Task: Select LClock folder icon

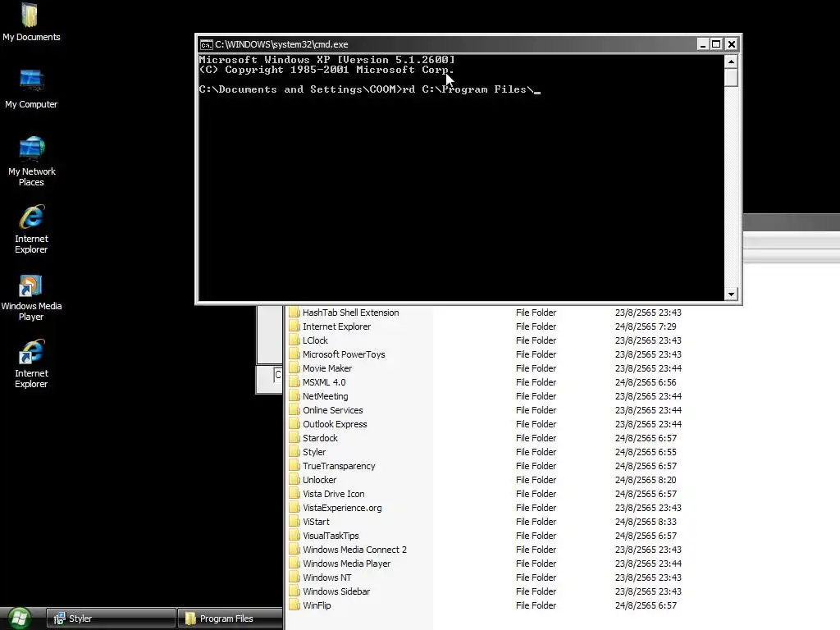Action: click(x=294, y=340)
